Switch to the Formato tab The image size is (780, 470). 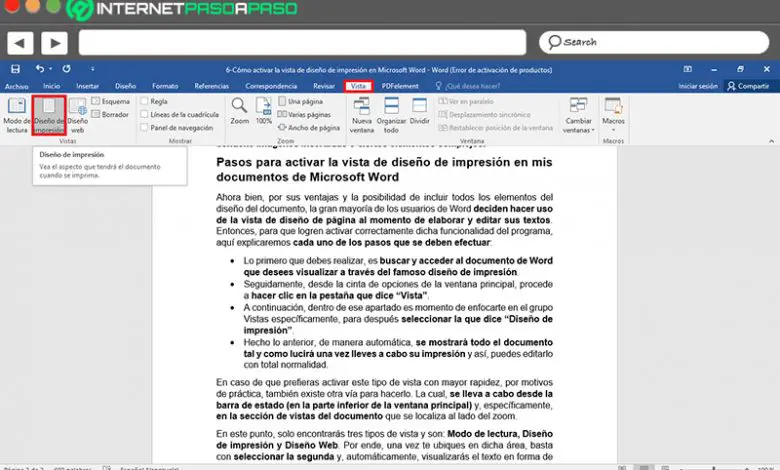(165, 86)
